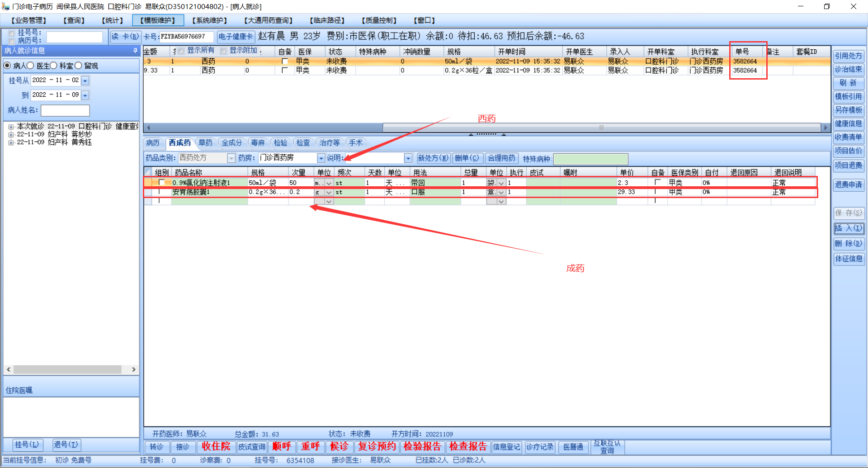Expand the 妇产科 蒋妙妙 tree node
Viewport: 868px width, 468px height.
[11, 135]
